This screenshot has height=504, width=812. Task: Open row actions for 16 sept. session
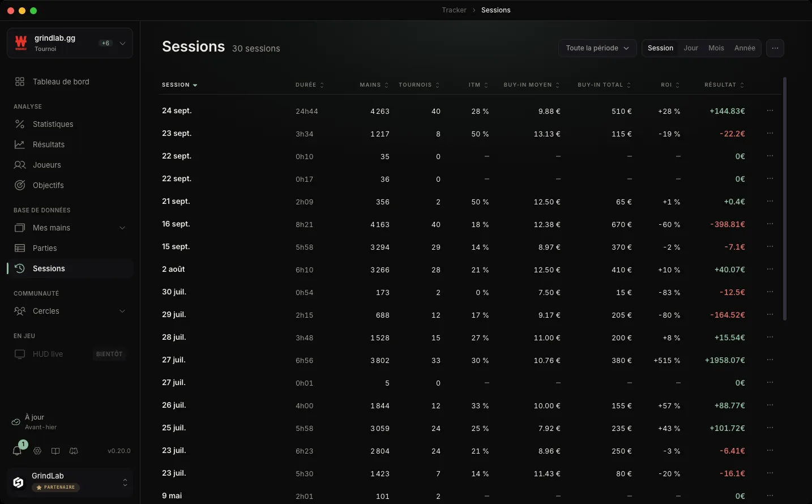(x=770, y=224)
